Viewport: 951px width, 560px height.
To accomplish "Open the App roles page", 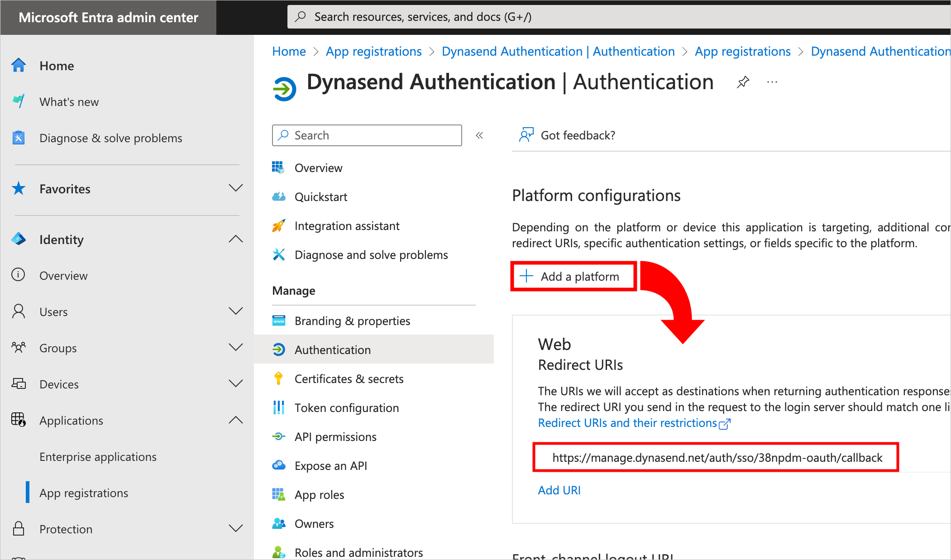I will 319,494.
